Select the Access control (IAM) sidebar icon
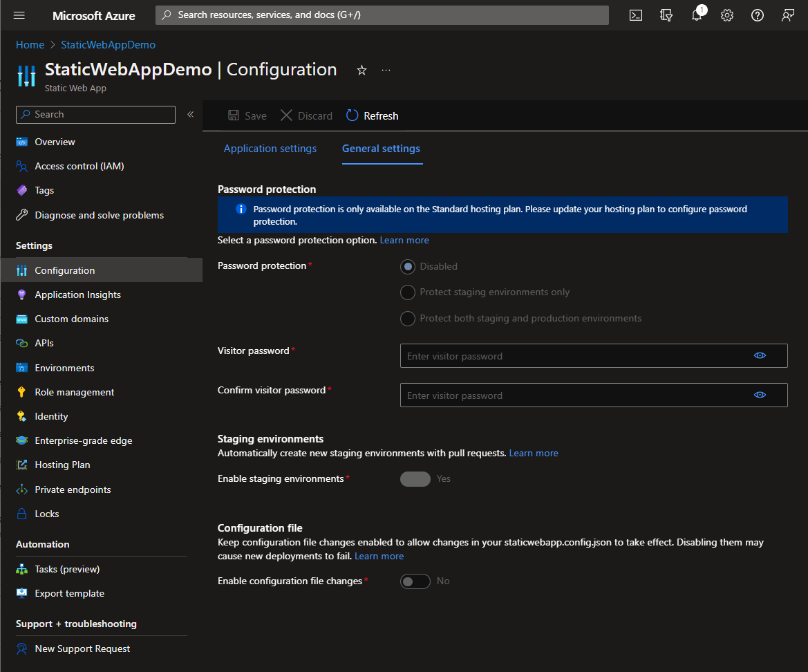 (23, 166)
